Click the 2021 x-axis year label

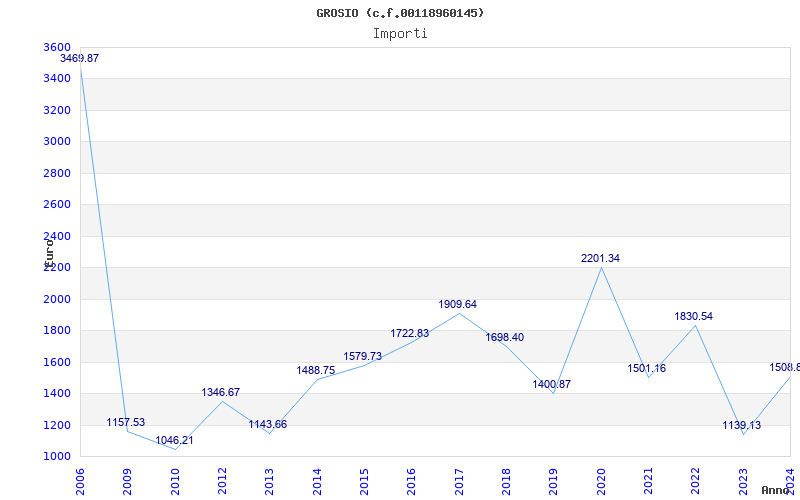pos(648,482)
